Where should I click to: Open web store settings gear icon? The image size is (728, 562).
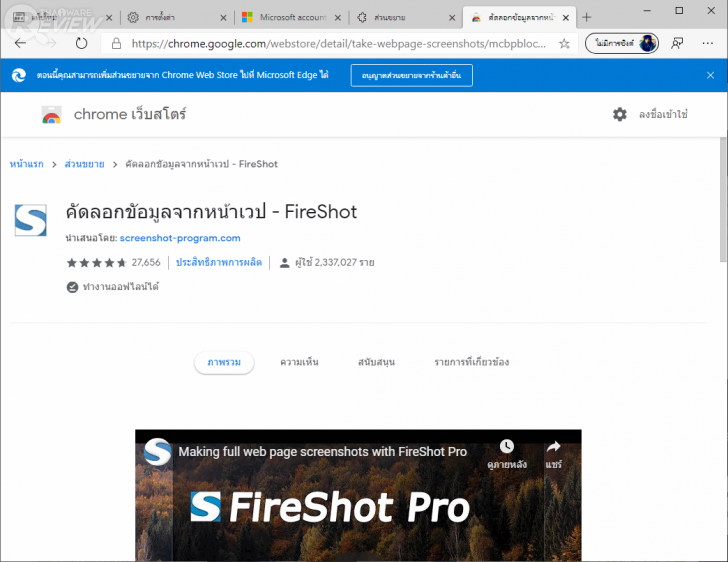(619, 114)
